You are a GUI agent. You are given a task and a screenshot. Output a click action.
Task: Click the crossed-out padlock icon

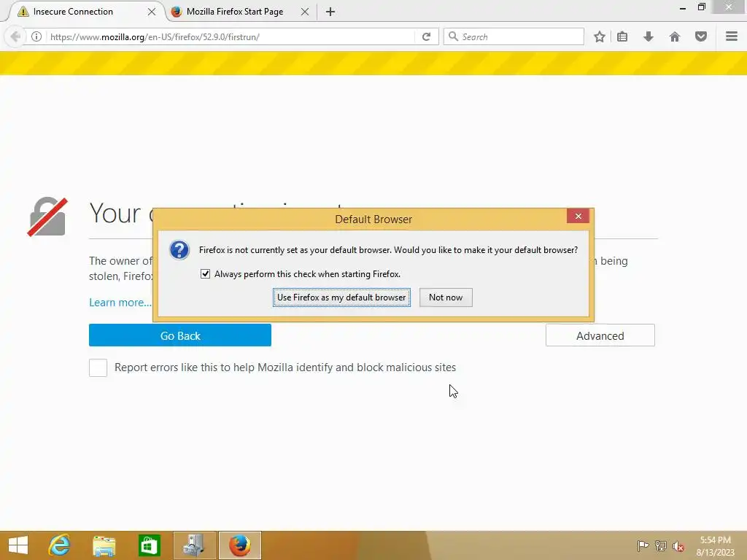tap(47, 217)
